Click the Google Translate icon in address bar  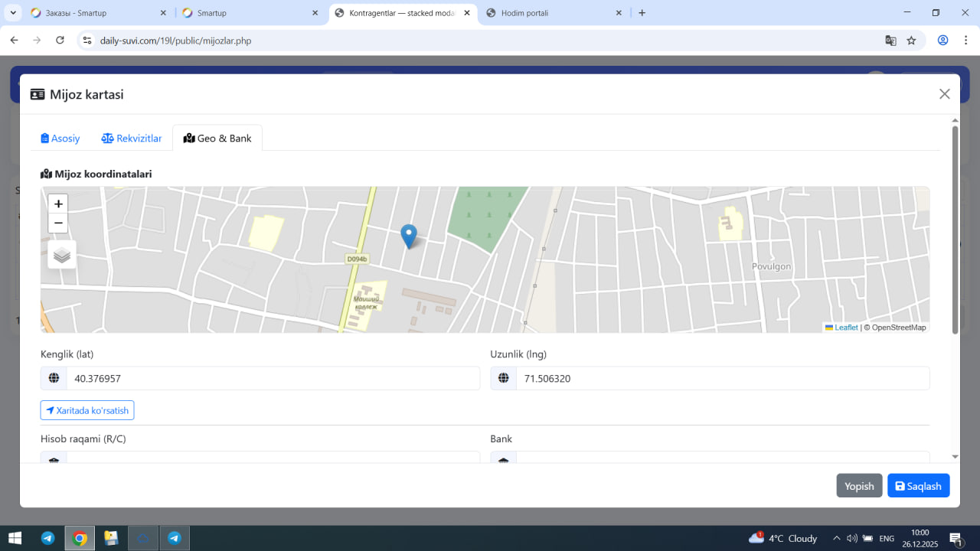click(x=890, y=41)
